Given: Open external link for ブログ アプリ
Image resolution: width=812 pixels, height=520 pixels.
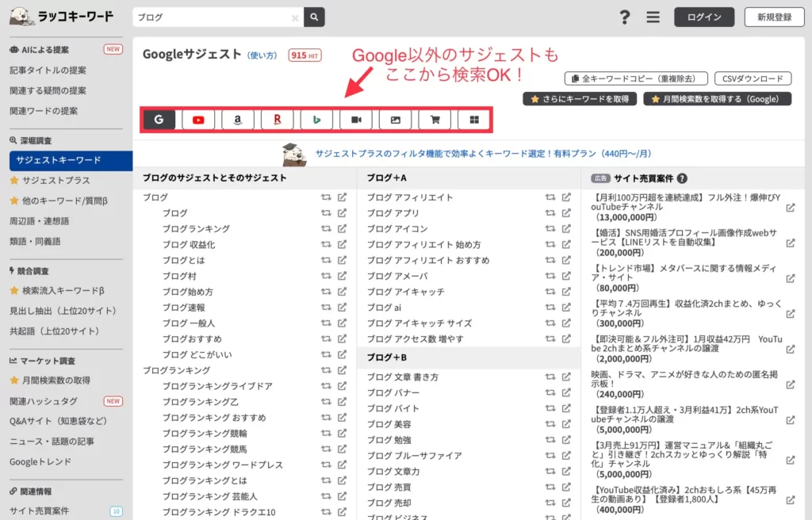Looking at the screenshot, I should 566,213.
